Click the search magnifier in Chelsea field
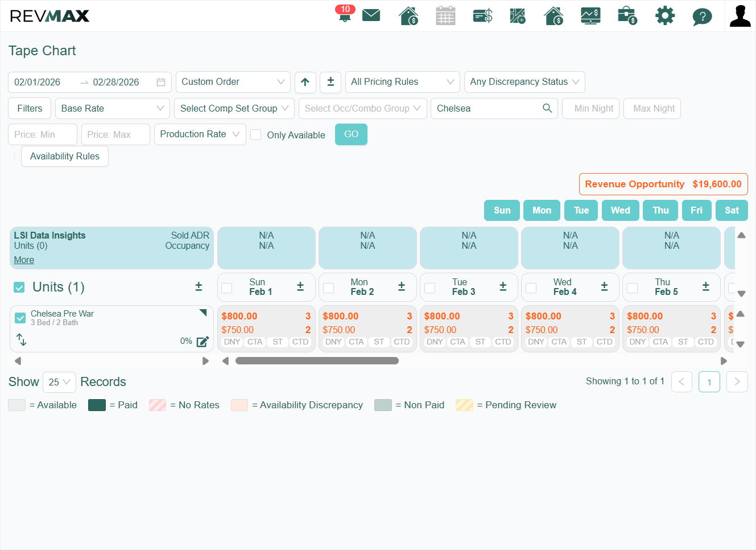 tap(547, 108)
